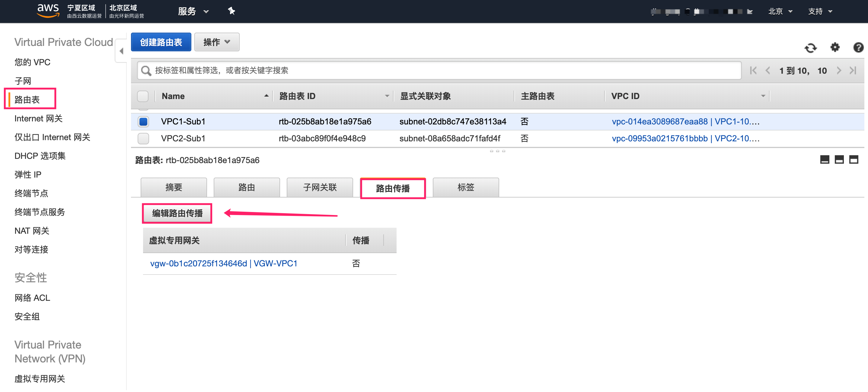This screenshot has height=392, width=868.
Task: Toggle the select-all header checkbox
Action: [143, 96]
